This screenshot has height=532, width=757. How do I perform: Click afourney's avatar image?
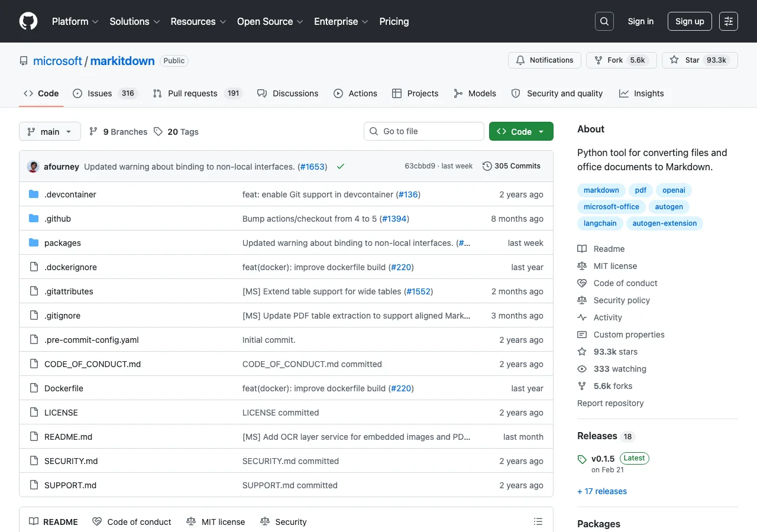tap(33, 167)
